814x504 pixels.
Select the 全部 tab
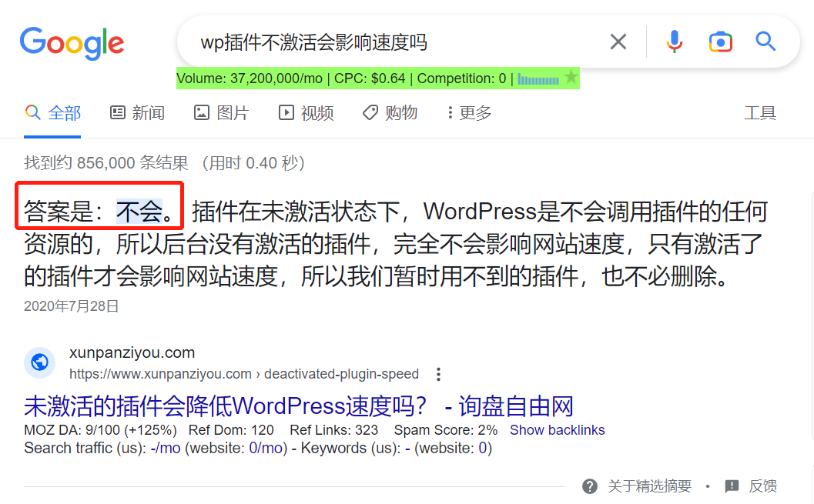(52, 113)
